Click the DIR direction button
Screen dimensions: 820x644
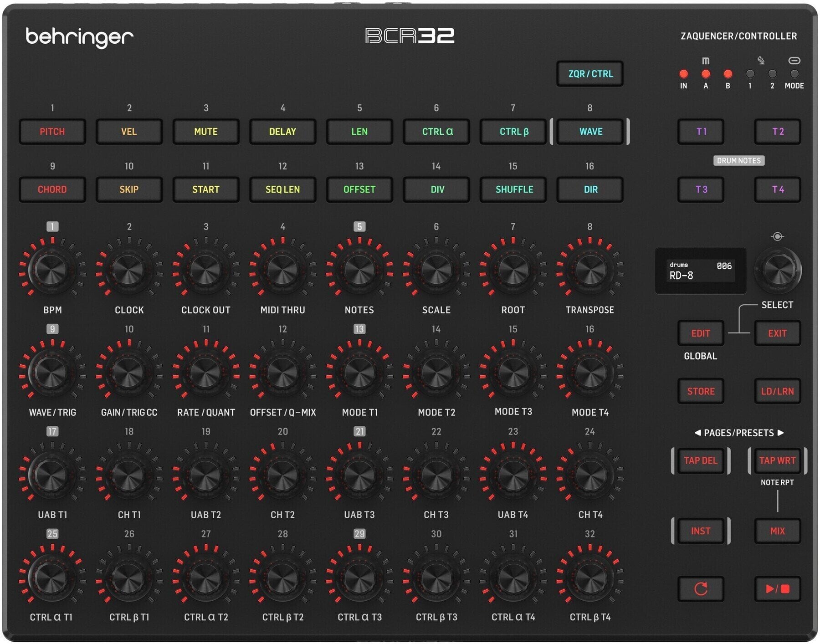[x=590, y=189]
